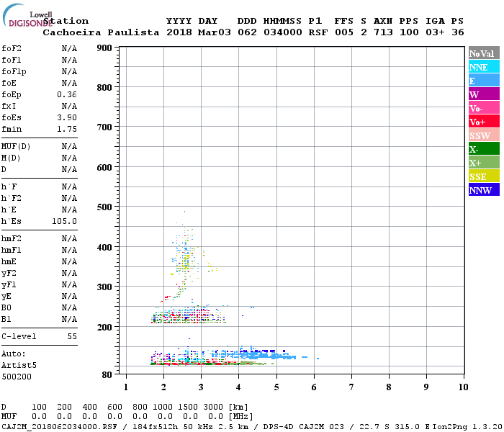Select the NNW legend swatch

(x=484, y=190)
